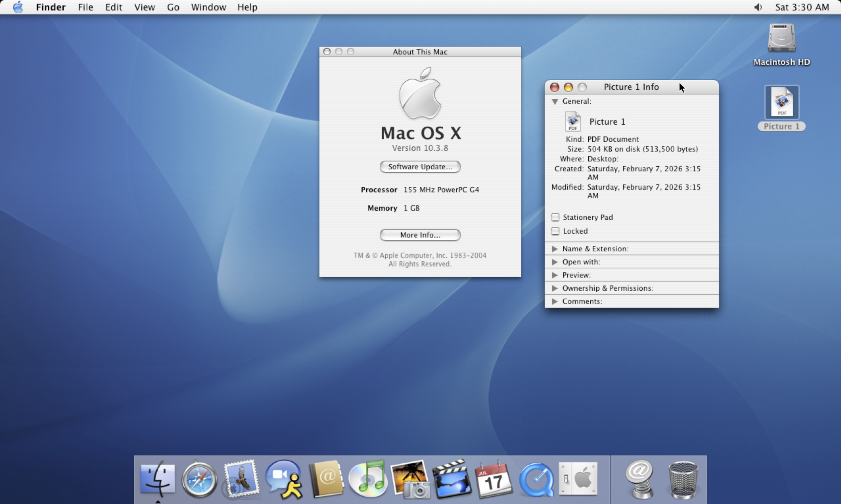Open Safari from the Dock

pyautogui.click(x=199, y=479)
